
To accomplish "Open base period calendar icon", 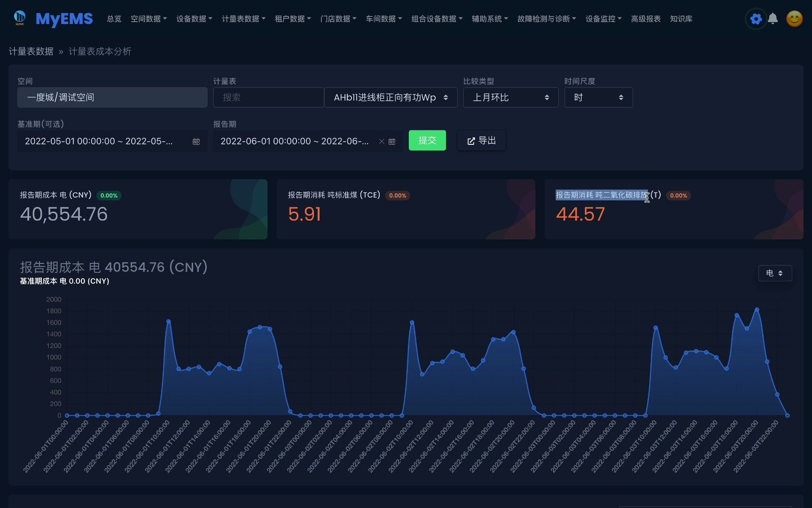I will coord(196,142).
